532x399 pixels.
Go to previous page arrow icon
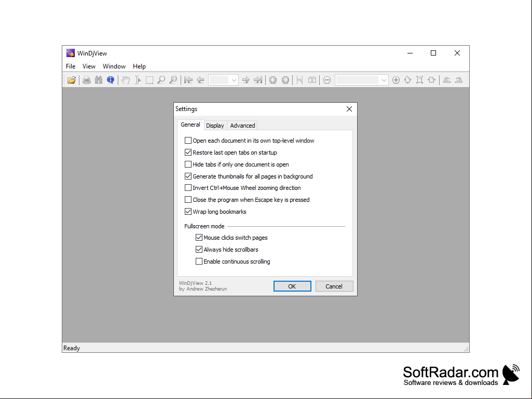coord(200,80)
